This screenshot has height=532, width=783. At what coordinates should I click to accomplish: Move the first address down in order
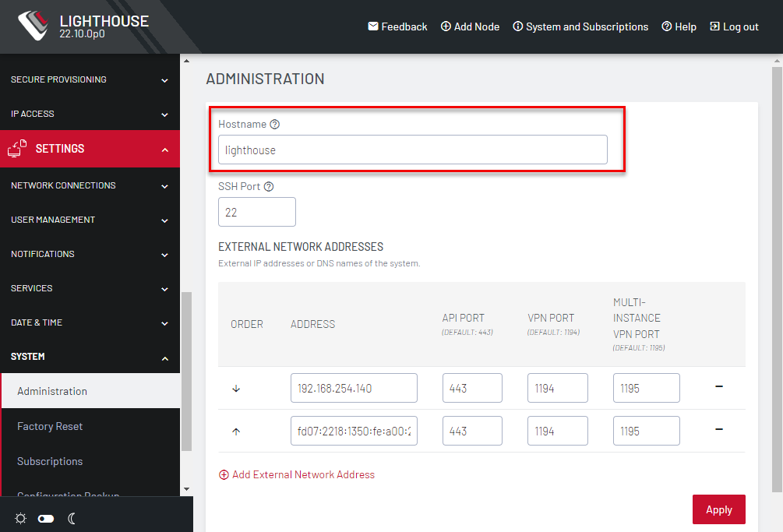236,388
